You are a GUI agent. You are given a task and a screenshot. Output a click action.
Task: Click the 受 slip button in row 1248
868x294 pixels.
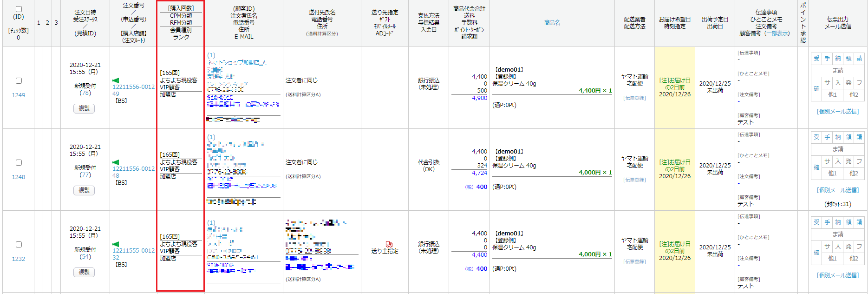tap(816, 137)
